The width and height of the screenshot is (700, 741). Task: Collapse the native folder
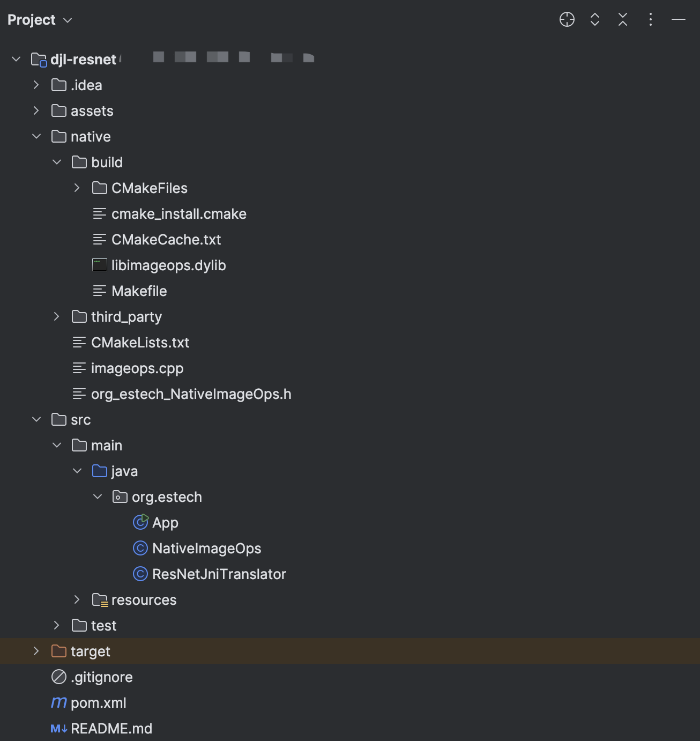coord(36,136)
